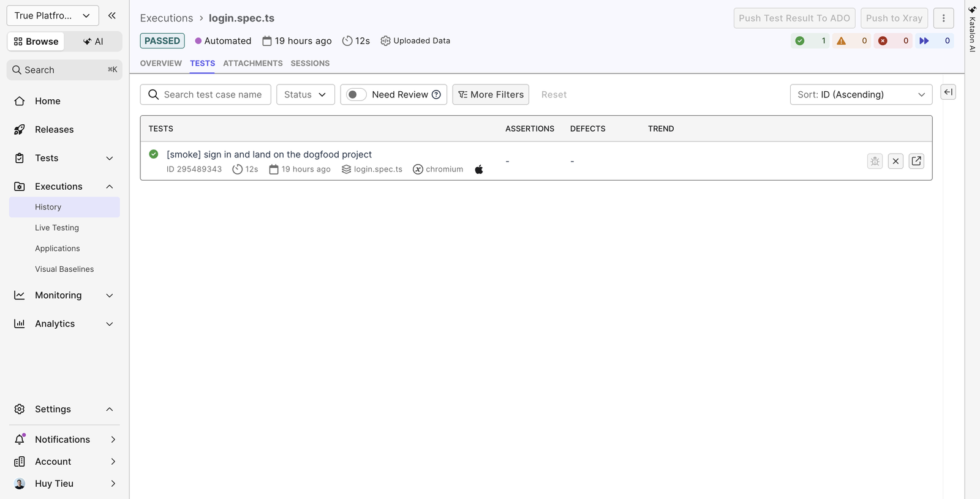Screen dimensions: 980x499
Task: Click the orange warning triangle count icon
Action: (841, 41)
